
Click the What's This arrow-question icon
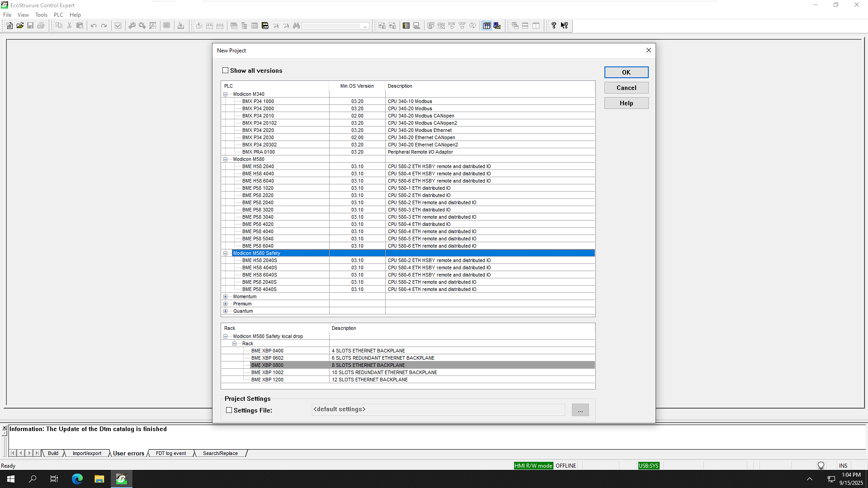point(564,26)
